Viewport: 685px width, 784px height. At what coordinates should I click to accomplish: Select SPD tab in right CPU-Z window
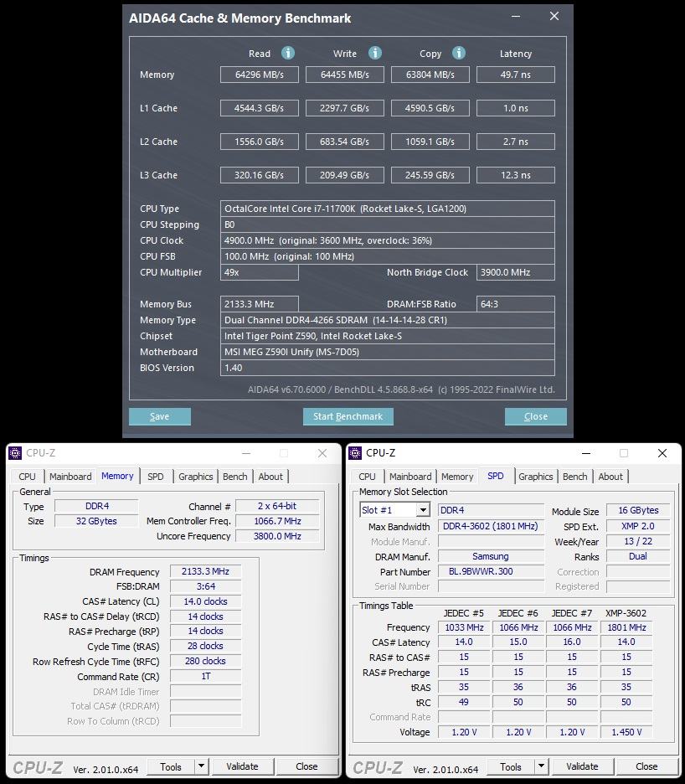click(x=496, y=476)
